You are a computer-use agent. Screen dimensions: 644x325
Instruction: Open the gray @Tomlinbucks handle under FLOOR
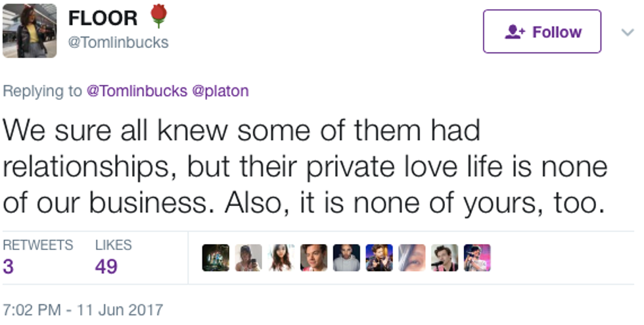[x=118, y=43]
